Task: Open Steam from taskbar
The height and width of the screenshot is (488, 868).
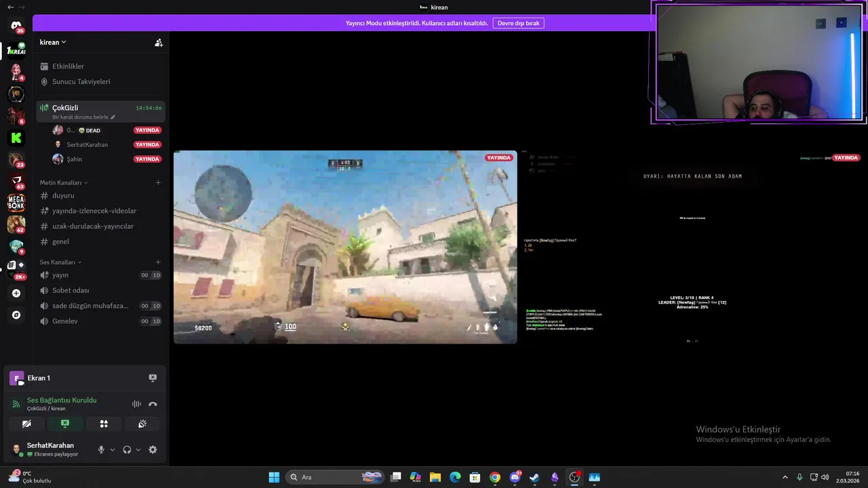Action: pyautogui.click(x=534, y=477)
